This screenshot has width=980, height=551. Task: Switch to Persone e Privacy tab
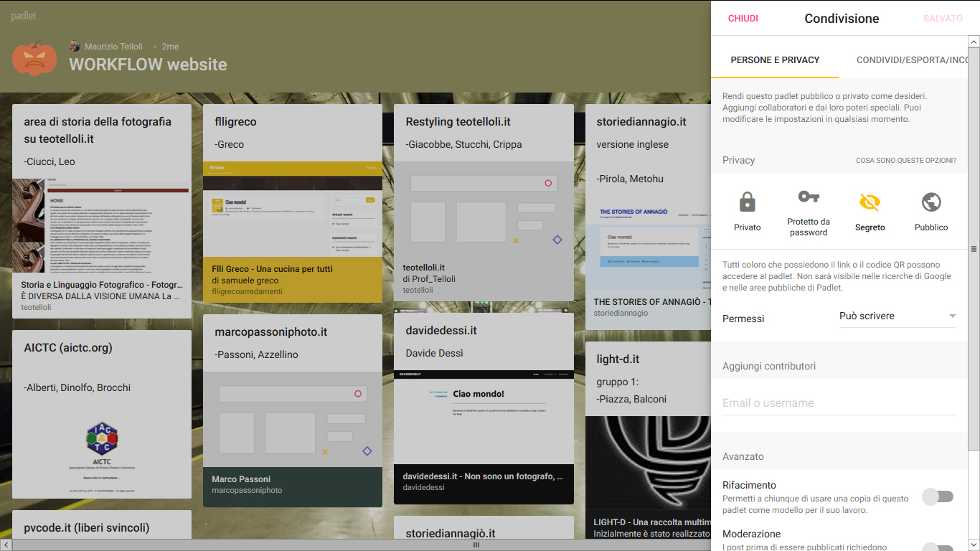click(775, 60)
